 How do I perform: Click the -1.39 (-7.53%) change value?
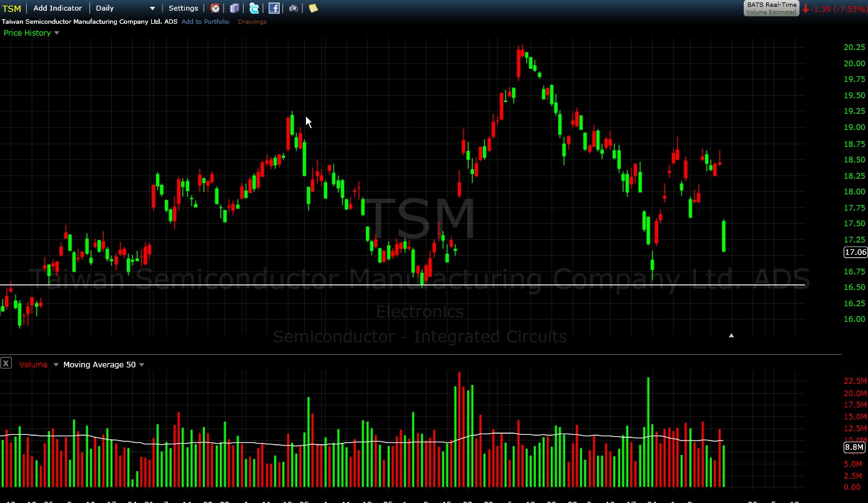click(x=838, y=9)
